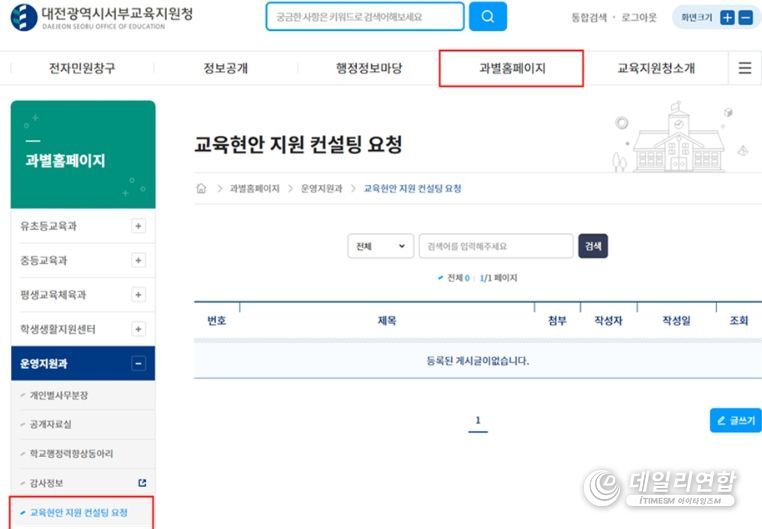762x529 pixels.
Task: Click the 글쓰기 write button
Action: tap(735, 421)
